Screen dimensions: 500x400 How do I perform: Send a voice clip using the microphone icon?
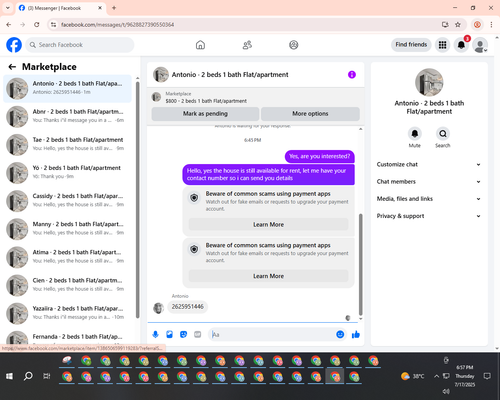tap(156, 334)
